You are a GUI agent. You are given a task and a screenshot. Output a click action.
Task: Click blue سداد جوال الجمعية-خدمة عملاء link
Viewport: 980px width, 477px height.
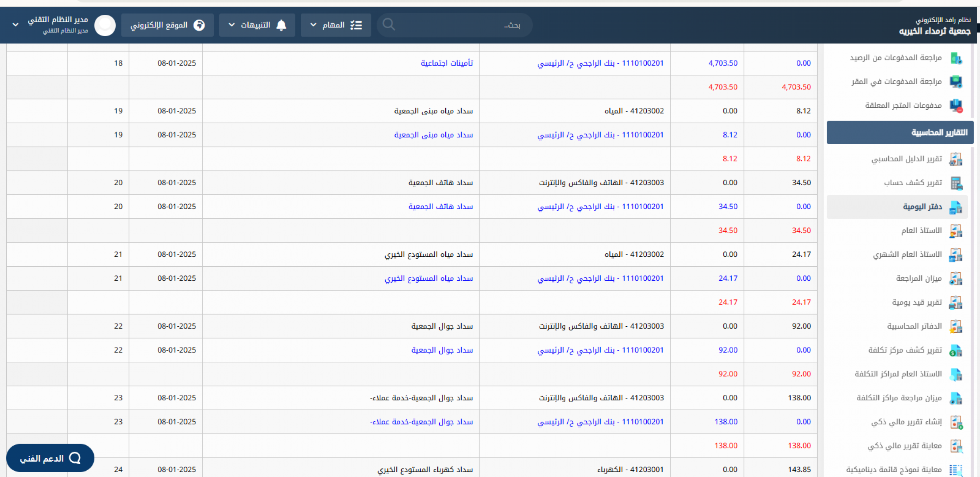(x=421, y=422)
